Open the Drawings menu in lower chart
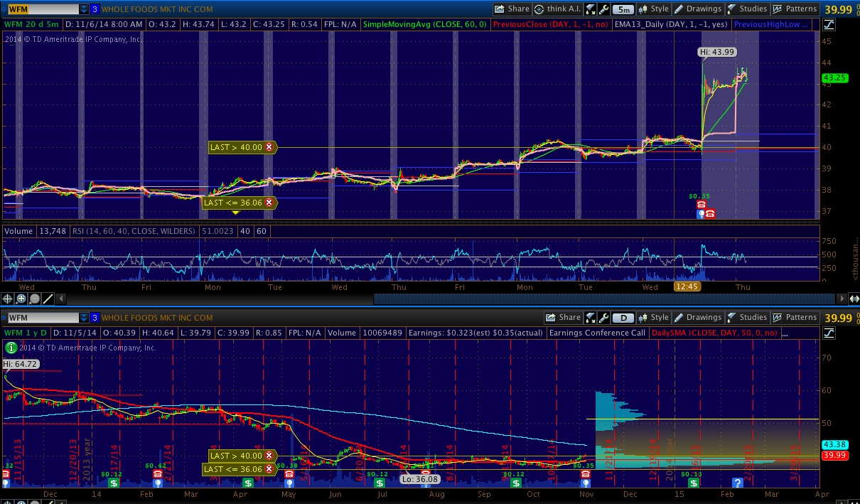860x504 pixels. [x=697, y=318]
